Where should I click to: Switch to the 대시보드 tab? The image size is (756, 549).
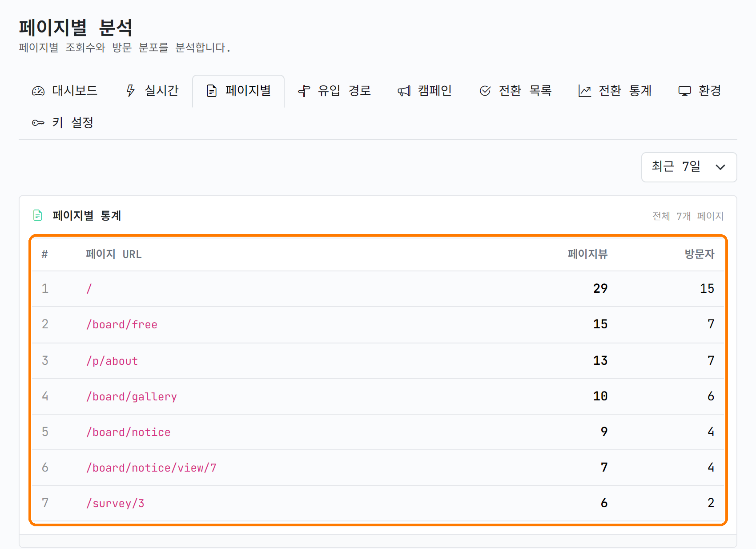pos(65,91)
